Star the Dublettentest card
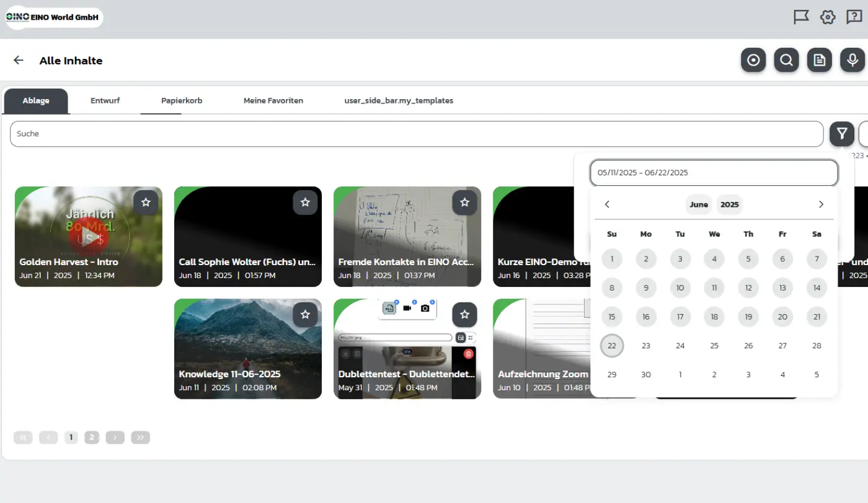868x503 pixels. coord(464,315)
